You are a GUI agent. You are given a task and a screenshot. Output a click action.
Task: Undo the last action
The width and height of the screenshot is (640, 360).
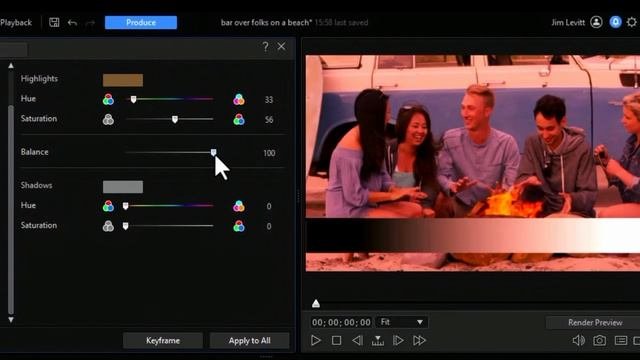point(72,23)
